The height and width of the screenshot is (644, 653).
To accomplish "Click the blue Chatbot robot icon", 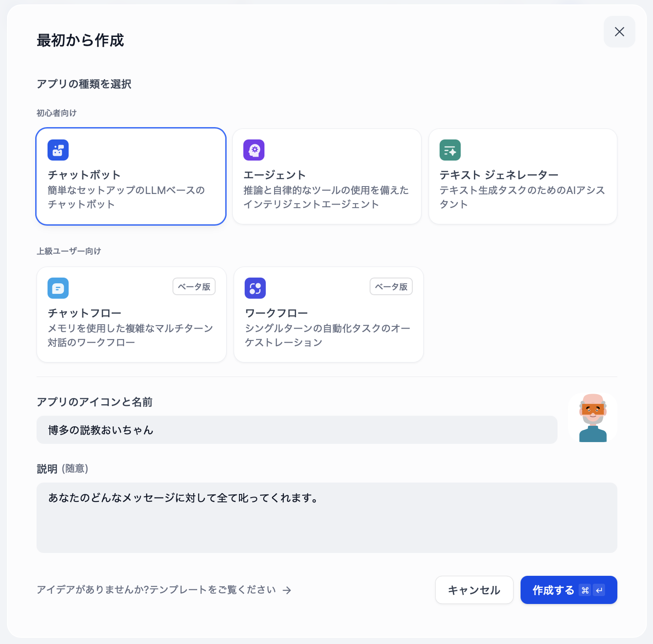I will (x=58, y=150).
